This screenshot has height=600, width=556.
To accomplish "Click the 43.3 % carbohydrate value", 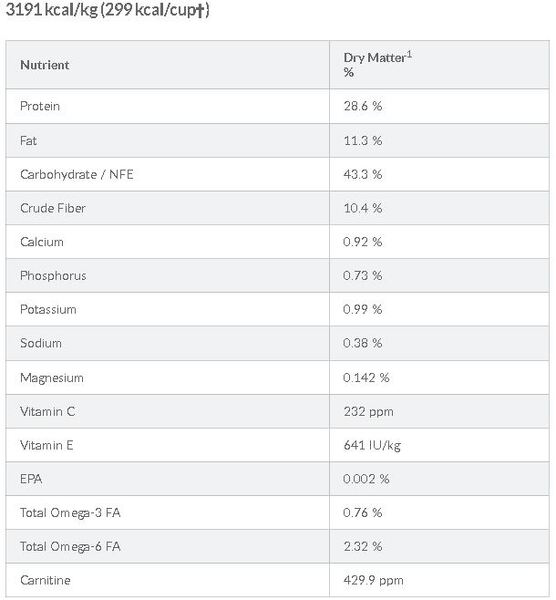I will click(x=362, y=174).
